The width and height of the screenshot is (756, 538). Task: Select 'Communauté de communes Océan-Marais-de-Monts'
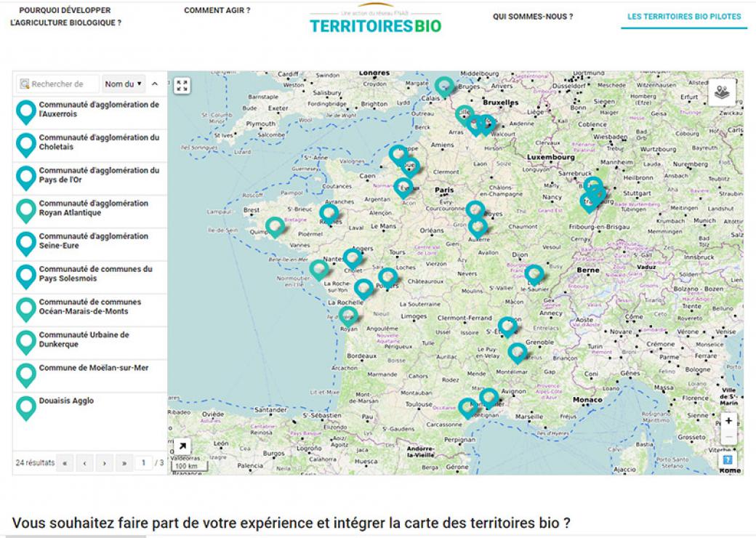point(89,309)
